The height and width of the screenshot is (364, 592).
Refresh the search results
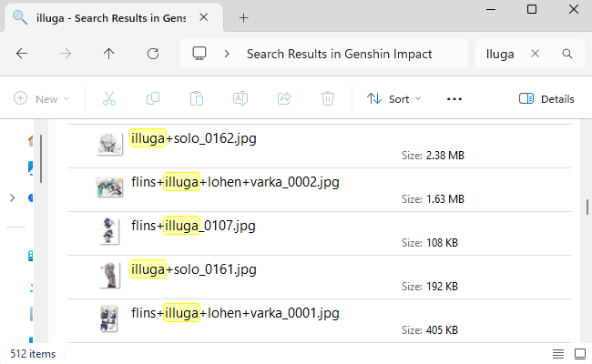pos(153,54)
